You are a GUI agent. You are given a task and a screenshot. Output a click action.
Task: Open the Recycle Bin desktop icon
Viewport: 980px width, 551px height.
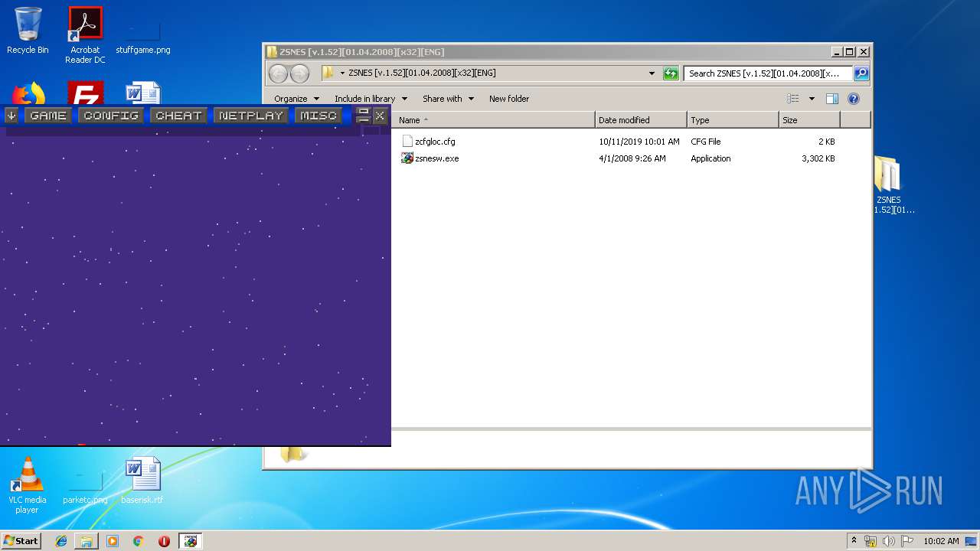coord(28,31)
